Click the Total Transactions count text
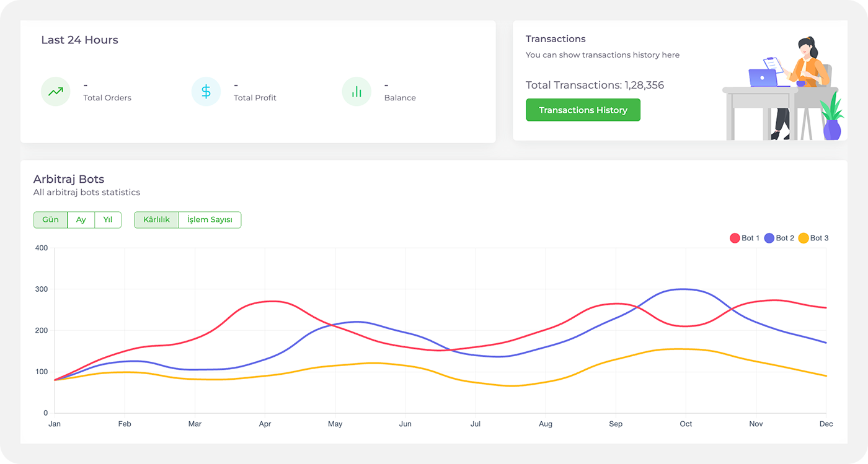 (x=595, y=85)
